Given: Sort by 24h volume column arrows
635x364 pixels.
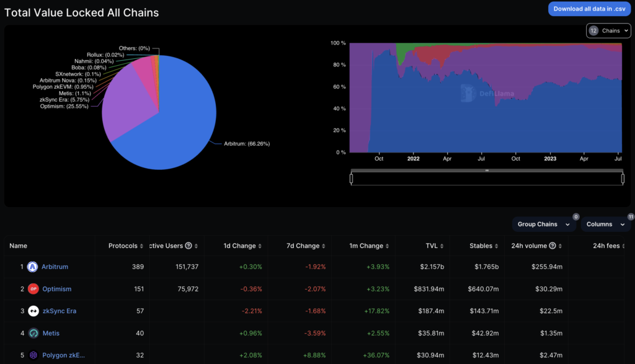Looking at the screenshot, I should (x=560, y=246).
